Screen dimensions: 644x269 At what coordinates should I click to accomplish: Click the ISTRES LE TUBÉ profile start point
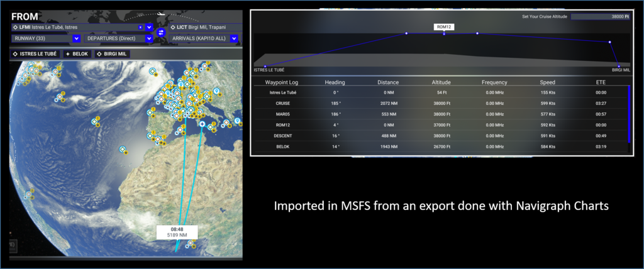[x=265, y=66]
